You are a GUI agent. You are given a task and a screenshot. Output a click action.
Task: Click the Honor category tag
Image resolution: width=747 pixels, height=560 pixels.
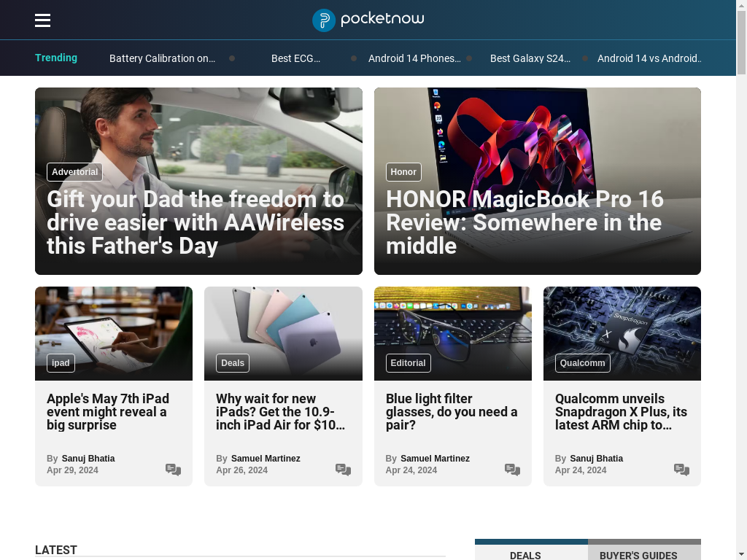403,172
